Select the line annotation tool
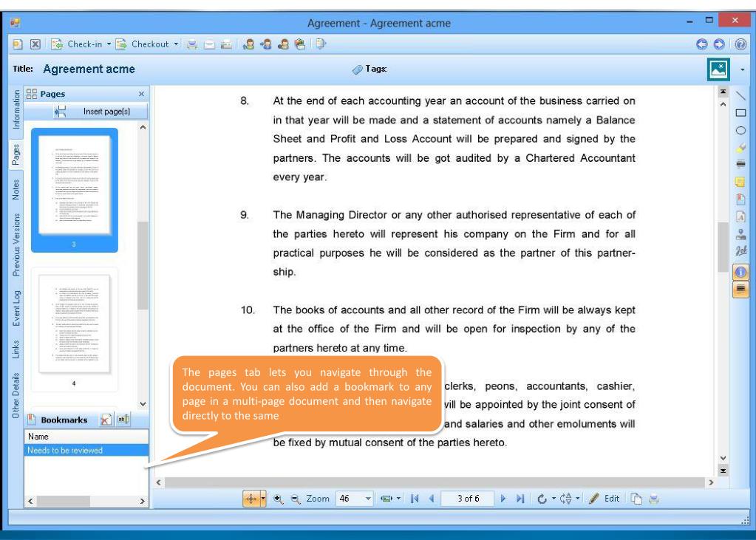This screenshot has width=756, height=540. pos(740,95)
